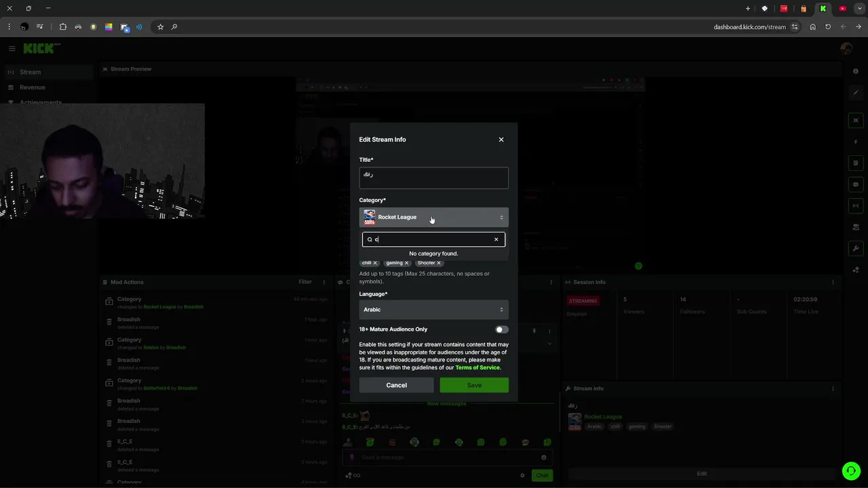Screen dimensions: 868x488
Task: Expand the chevron in chat panel
Action: click(x=549, y=344)
